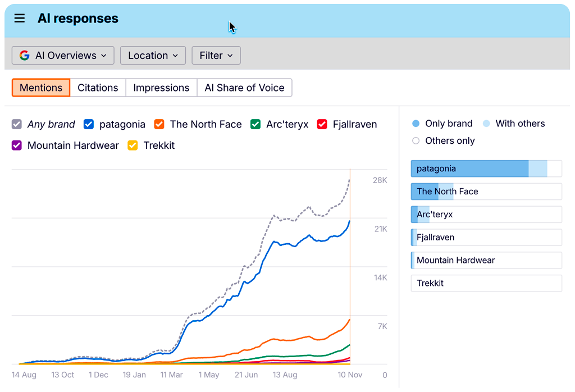
Task: Open the AI Overviews dropdown
Action: [x=63, y=55]
